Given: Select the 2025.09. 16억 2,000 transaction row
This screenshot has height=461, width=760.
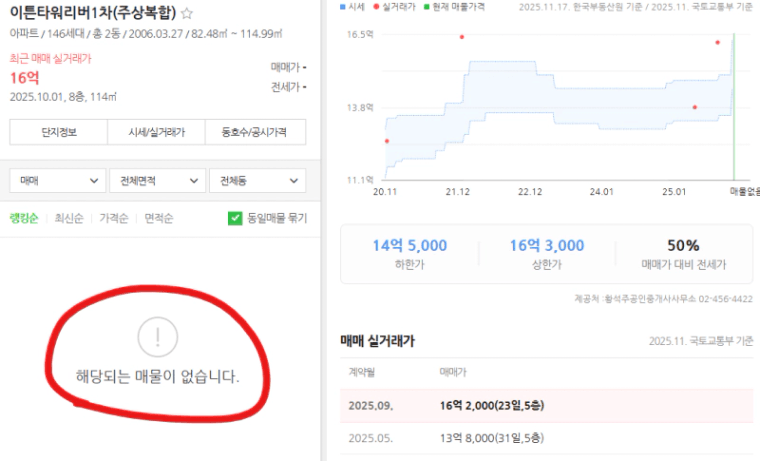Looking at the screenshot, I should [547, 405].
